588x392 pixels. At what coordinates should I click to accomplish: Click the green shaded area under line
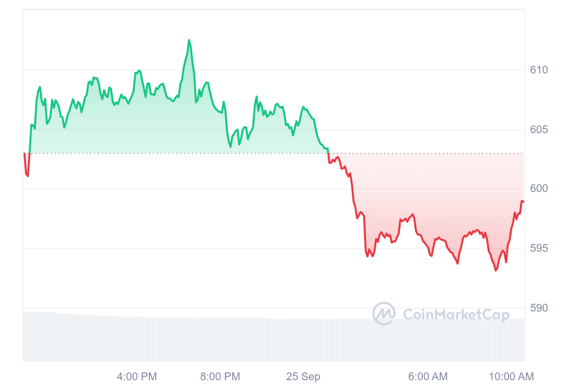[147, 127]
